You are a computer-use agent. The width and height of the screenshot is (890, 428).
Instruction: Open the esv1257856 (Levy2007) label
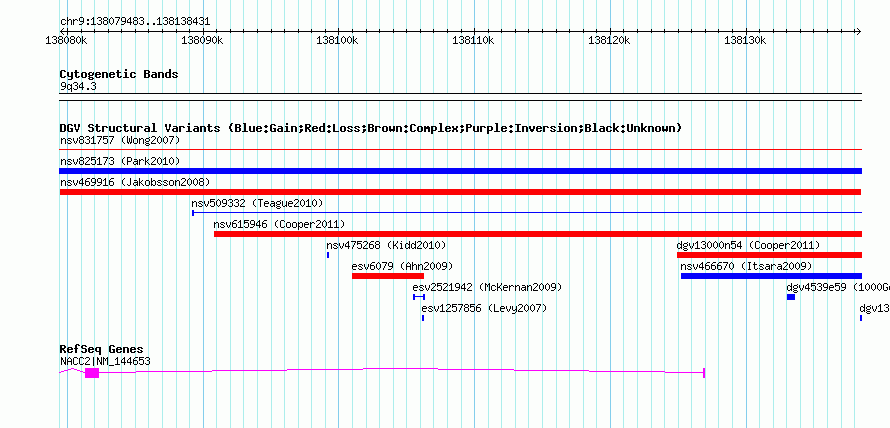tap(484, 308)
